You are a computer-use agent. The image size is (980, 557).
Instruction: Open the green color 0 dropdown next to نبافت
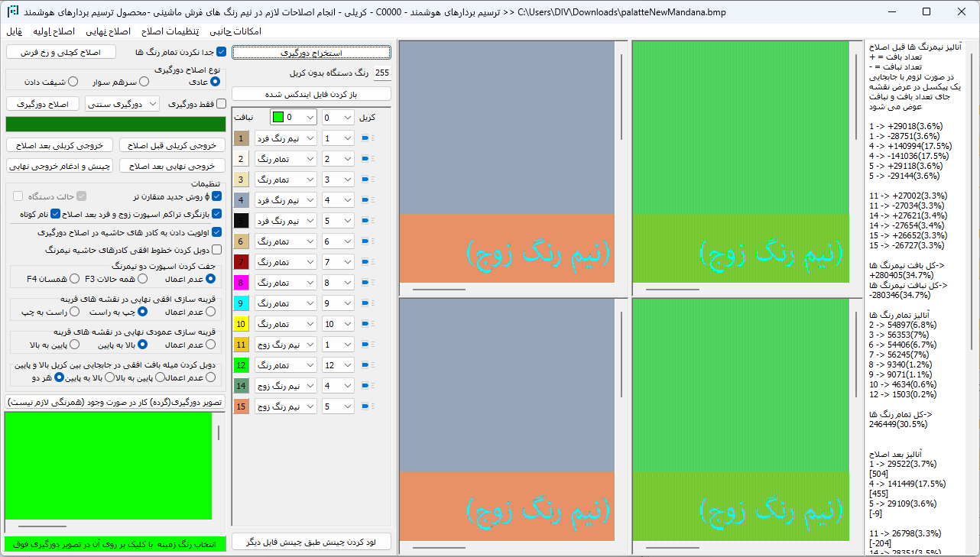(294, 118)
